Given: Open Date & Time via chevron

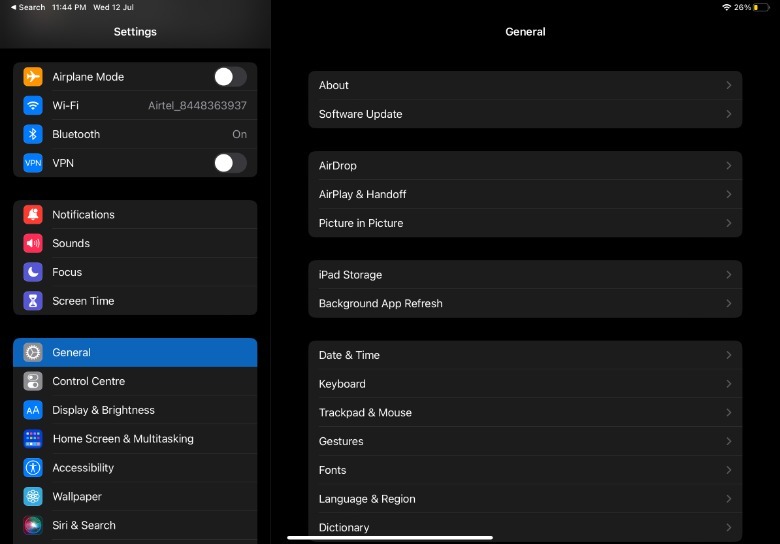Looking at the screenshot, I should pos(728,355).
